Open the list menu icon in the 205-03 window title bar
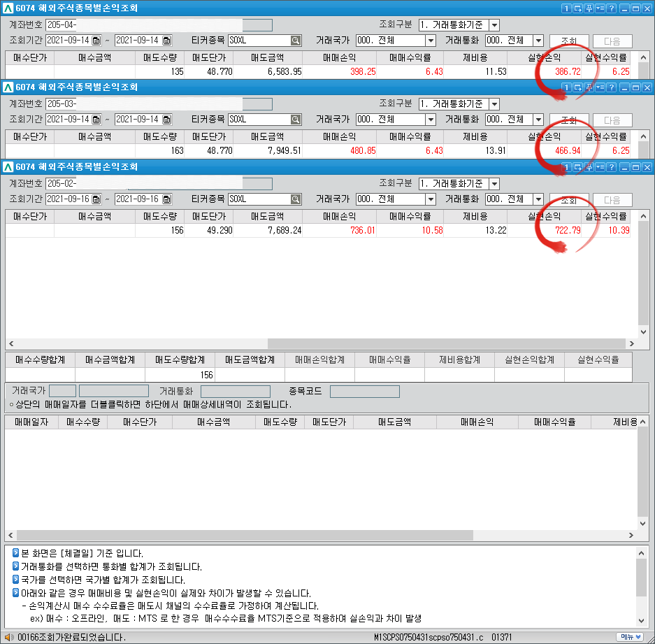 600,87
